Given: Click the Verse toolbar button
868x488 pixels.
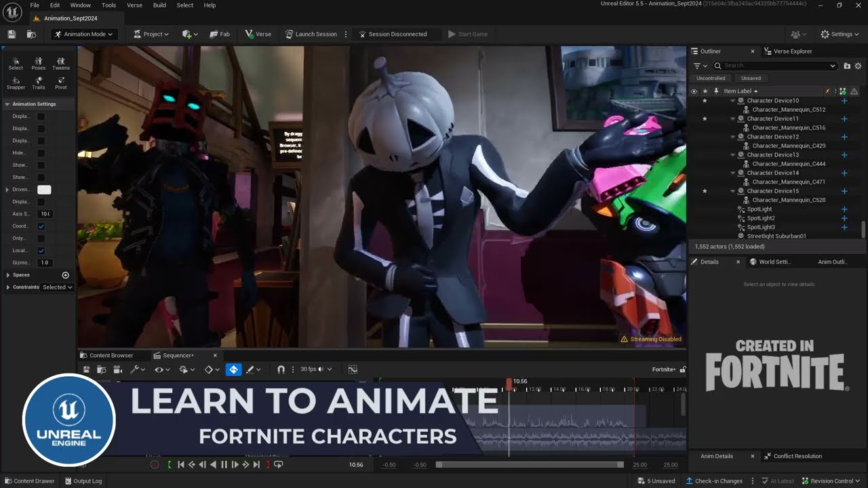Looking at the screenshot, I should click(258, 34).
